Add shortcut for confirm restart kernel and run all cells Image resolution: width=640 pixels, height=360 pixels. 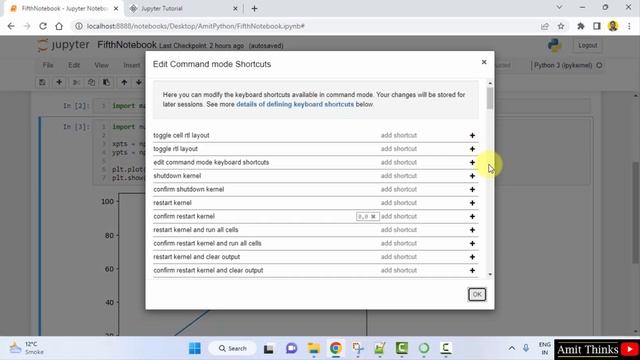[472, 243]
